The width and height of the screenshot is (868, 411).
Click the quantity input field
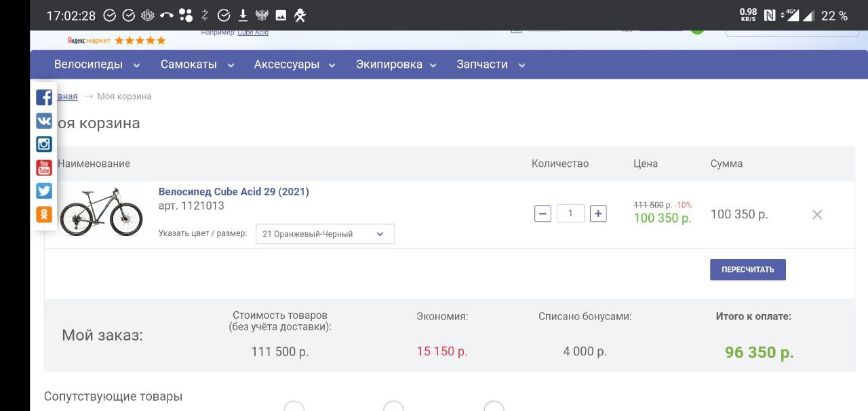point(570,214)
